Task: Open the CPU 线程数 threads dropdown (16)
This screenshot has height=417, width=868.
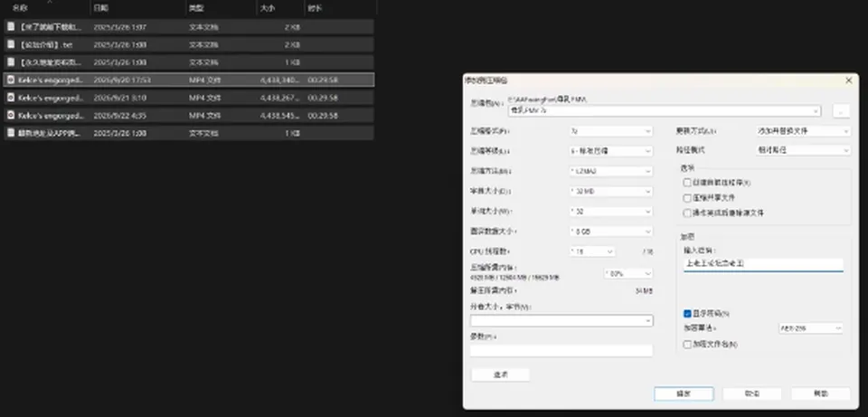Action: tap(591, 251)
